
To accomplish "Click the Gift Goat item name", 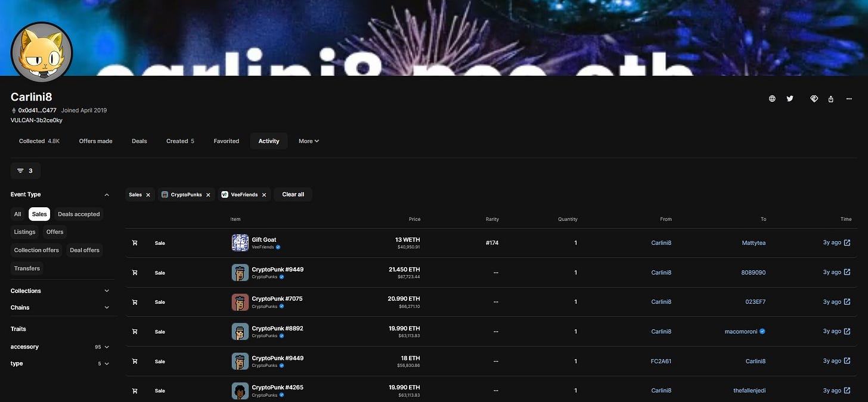I will pyautogui.click(x=265, y=239).
